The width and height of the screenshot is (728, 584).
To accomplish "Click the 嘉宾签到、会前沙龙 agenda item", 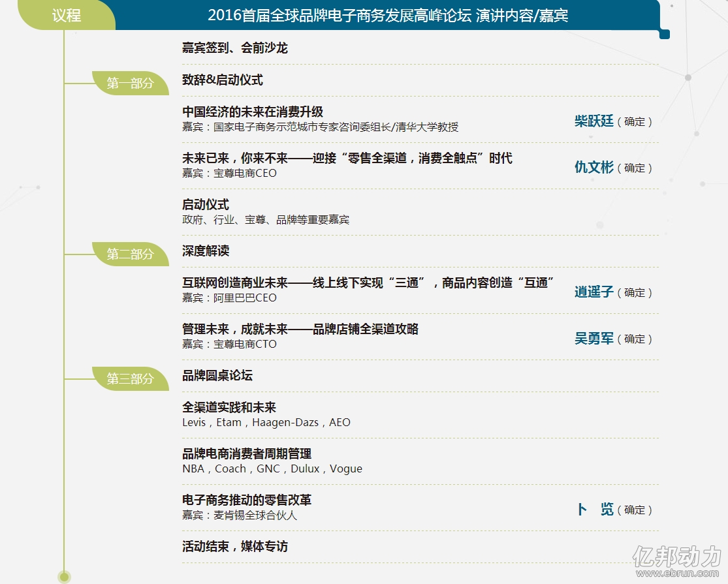I will [234, 48].
